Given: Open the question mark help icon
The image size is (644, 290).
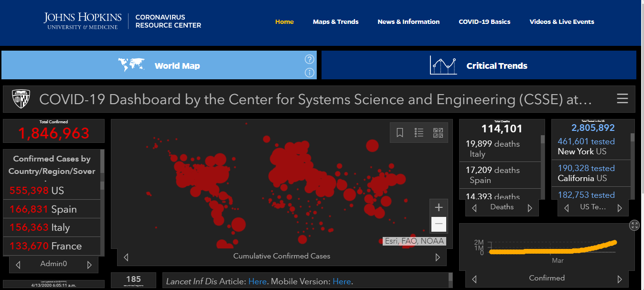Looking at the screenshot, I should tap(310, 59).
